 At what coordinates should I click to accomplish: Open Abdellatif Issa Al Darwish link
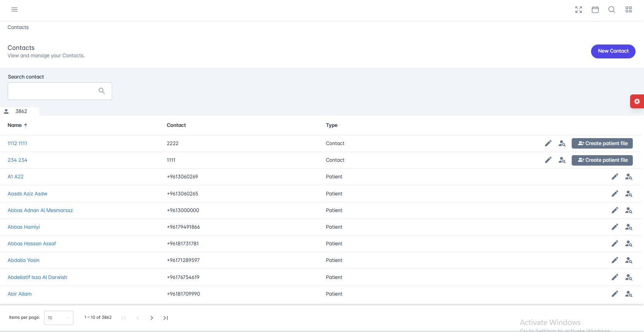[x=37, y=277]
